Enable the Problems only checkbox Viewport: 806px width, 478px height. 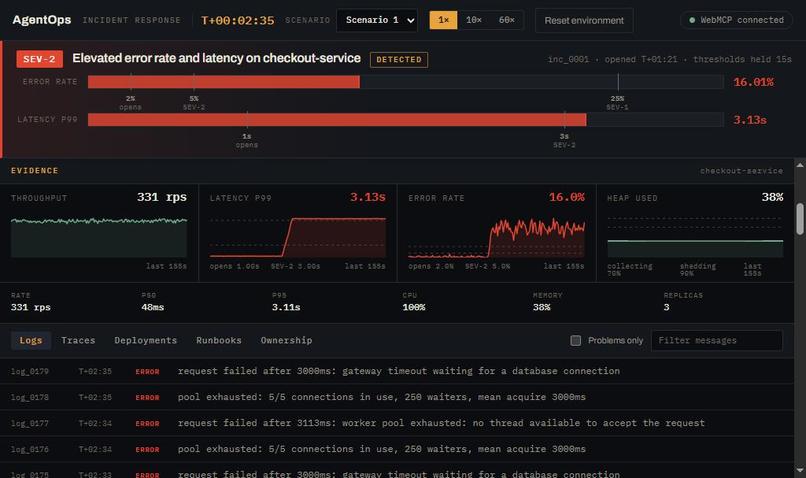click(576, 340)
